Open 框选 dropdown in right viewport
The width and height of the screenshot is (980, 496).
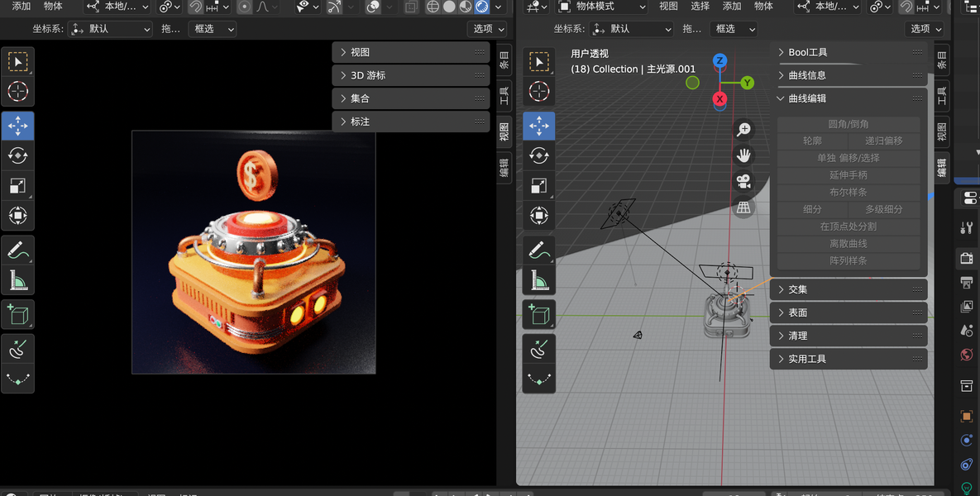(733, 29)
